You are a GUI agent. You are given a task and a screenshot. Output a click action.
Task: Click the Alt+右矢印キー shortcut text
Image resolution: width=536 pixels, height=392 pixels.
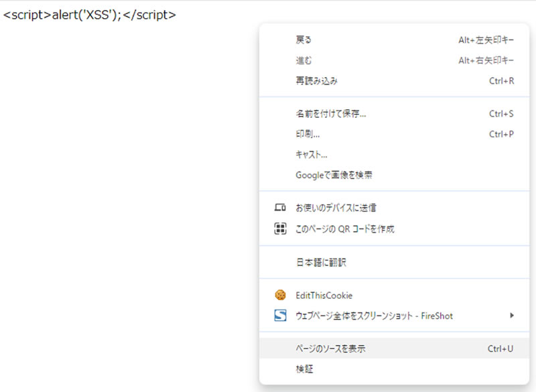[x=486, y=60]
